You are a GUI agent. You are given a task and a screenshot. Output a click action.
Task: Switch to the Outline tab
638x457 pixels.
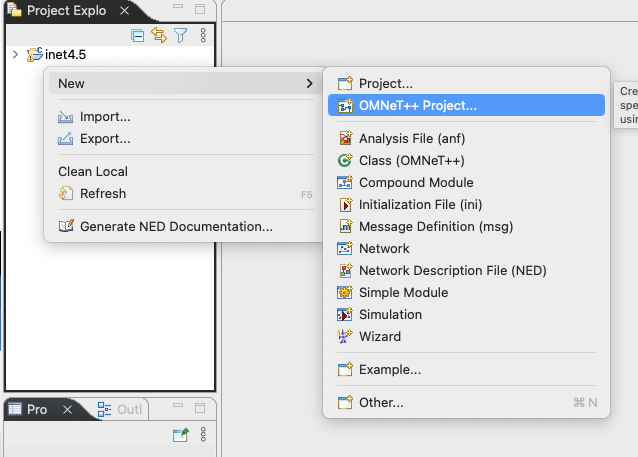[120, 409]
